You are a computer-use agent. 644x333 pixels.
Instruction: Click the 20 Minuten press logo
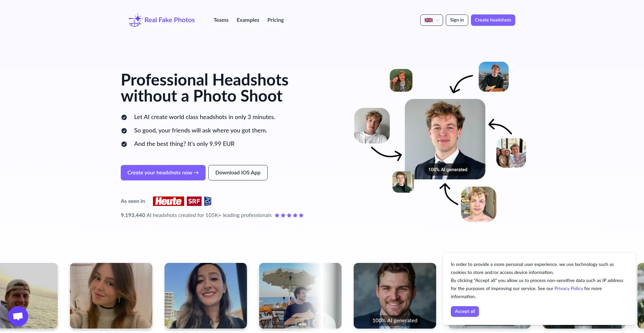[x=208, y=201]
